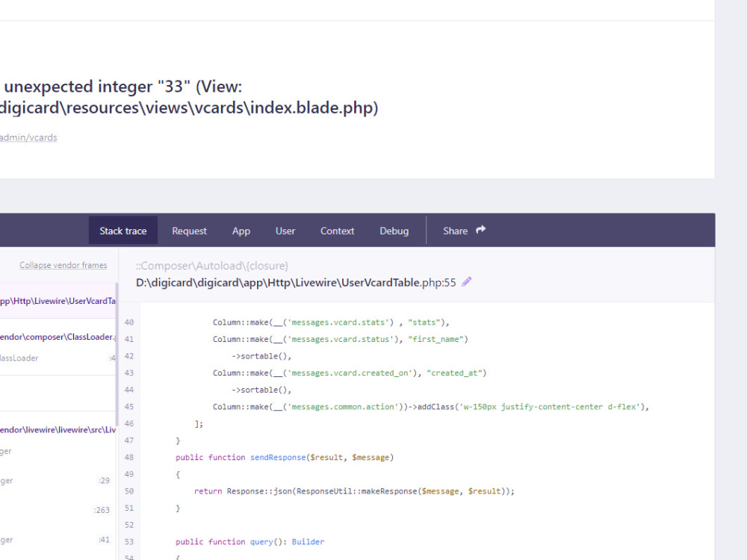The width and height of the screenshot is (747, 560).
Task: Select the User tab
Action: point(285,231)
